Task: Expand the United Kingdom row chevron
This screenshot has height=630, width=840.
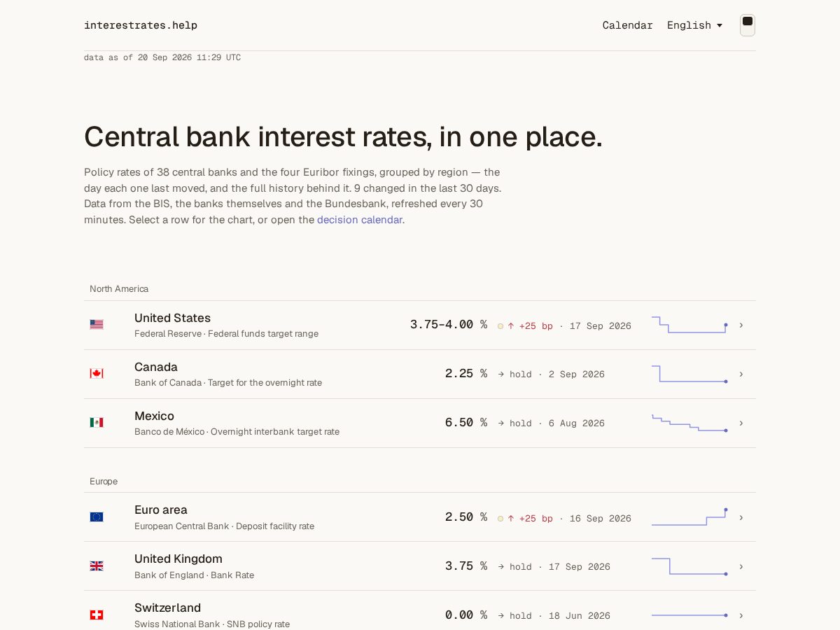Action: tap(741, 567)
